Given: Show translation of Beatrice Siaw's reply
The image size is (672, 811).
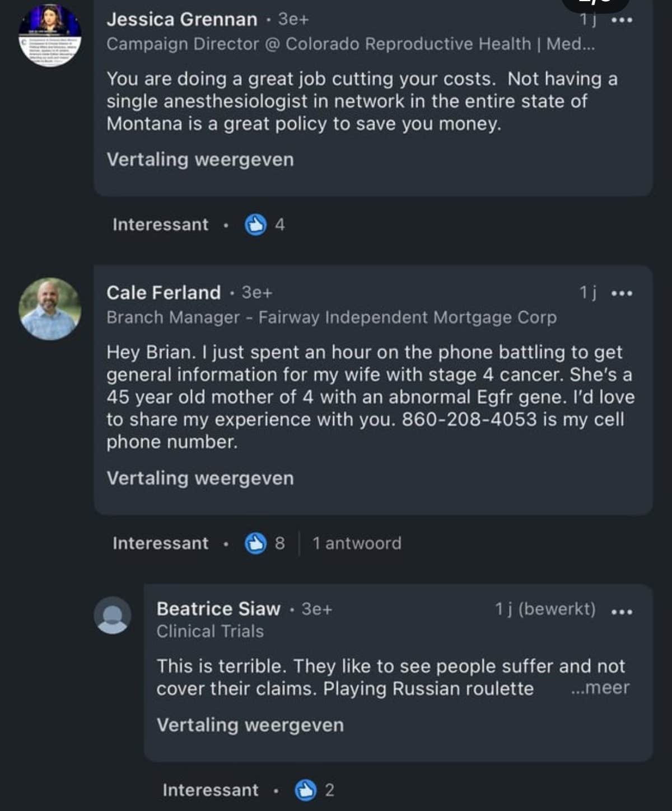Looking at the screenshot, I should (250, 725).
